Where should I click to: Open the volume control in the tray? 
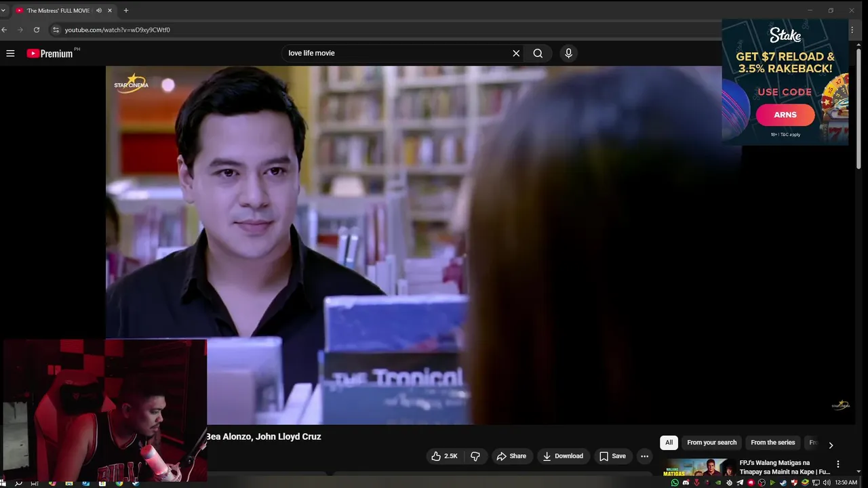coord(827,483)
